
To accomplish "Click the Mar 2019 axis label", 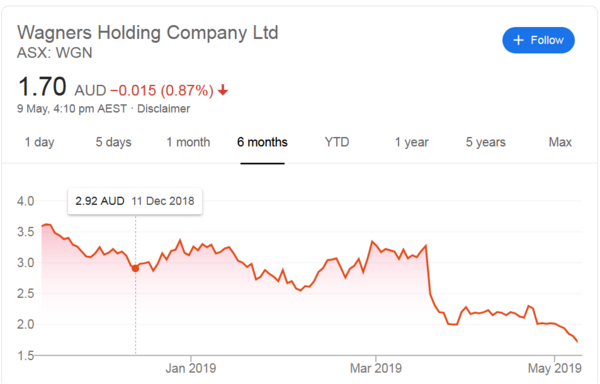I will tap(376, 368).
